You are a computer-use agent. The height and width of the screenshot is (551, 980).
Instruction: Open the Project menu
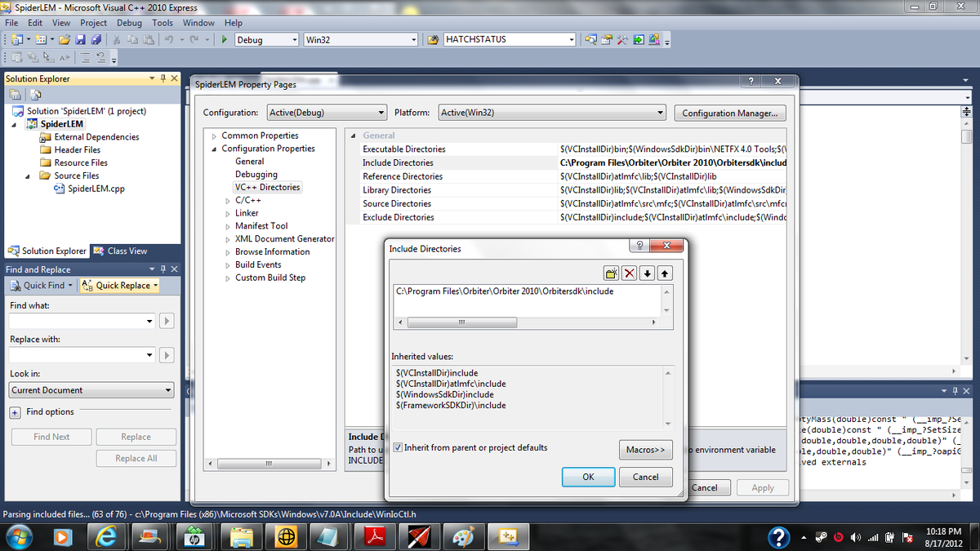click(x=94, y=23)
